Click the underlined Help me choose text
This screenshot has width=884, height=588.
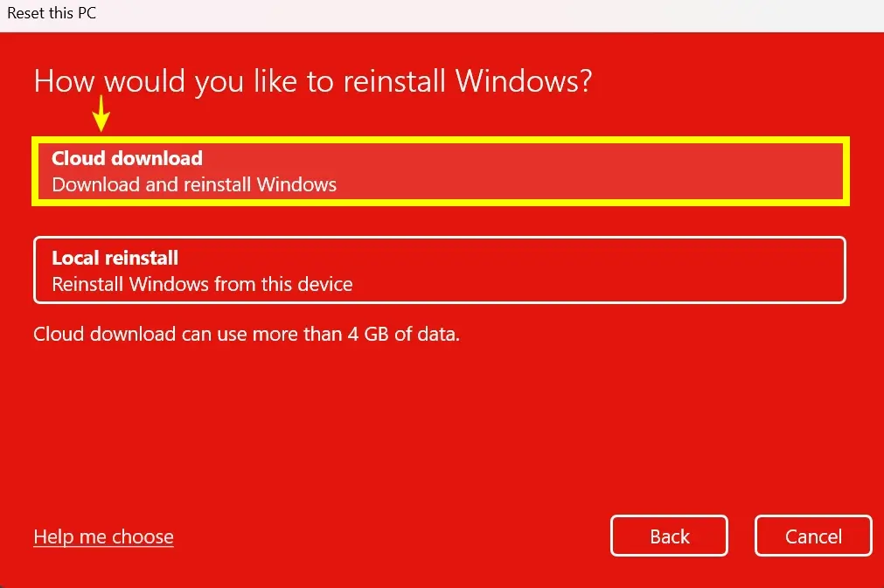102,536
